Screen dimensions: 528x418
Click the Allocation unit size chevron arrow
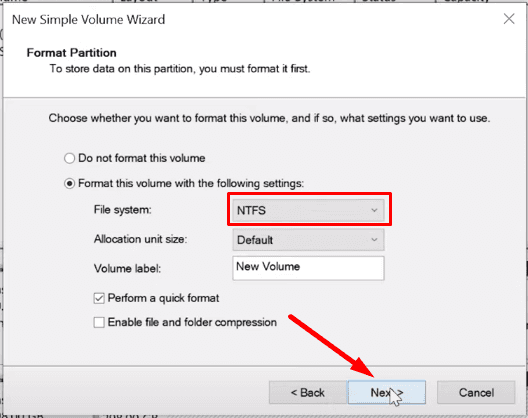pyautogui.click(x=374, y=240)
